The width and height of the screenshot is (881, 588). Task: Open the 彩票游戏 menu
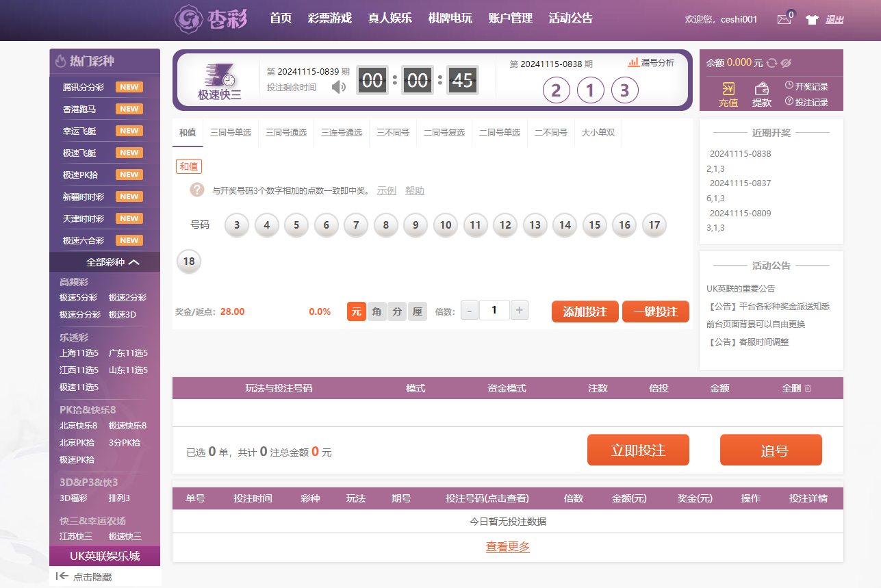pos(329,18)
